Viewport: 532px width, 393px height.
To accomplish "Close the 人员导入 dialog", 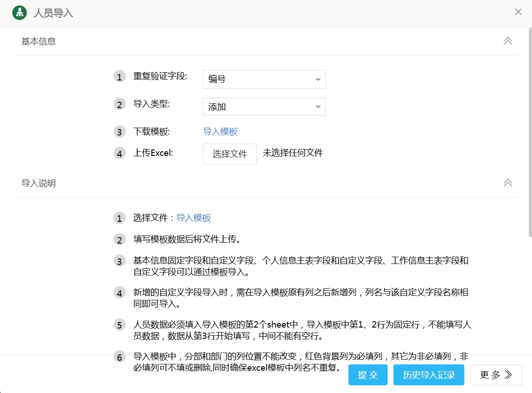I will [x=518, y=12].
